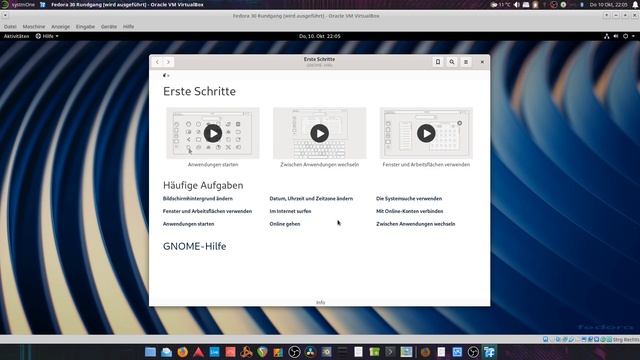Viewport: 640px width, 360px height.
Task: Open the host notifications bell icon
Action: [x=635, y=4]
